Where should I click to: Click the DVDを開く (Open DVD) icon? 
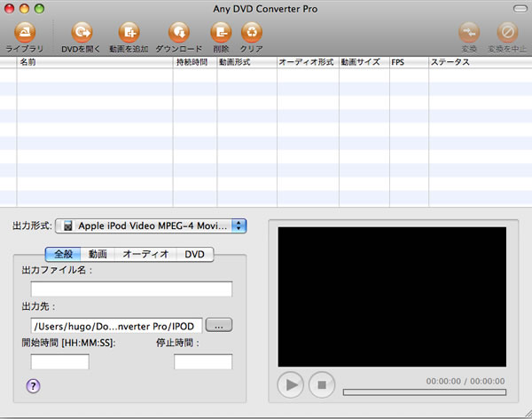(x=82, y=33)
